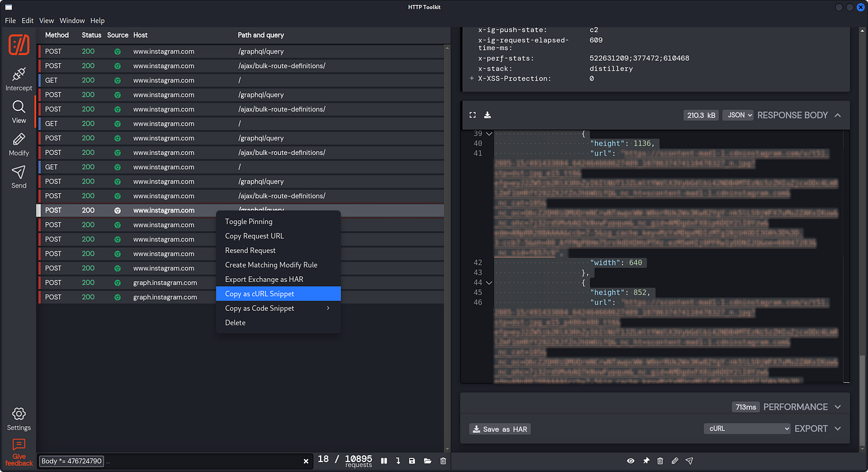Screen dimensions: 868x472
Task: Click the "height": 852 line in the body
Action: pyautogui.click(x=619, y=292)
